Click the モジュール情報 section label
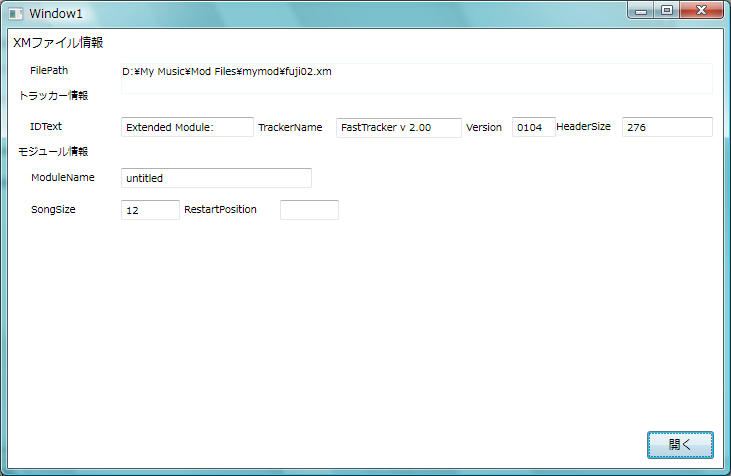 tap(53, 152)
